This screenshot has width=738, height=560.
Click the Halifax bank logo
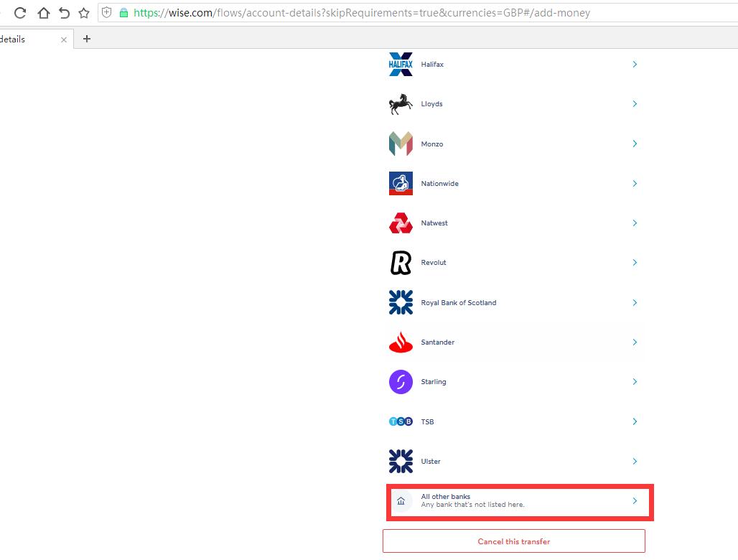401,64
